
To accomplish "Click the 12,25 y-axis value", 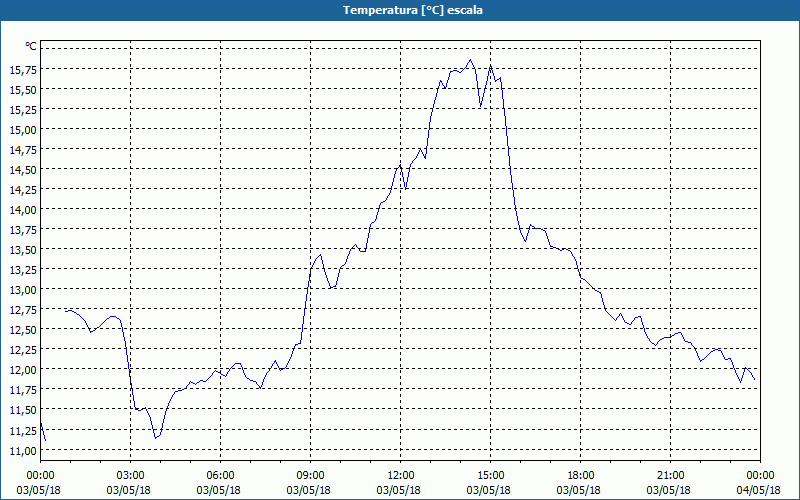I will tap(23, 350).
